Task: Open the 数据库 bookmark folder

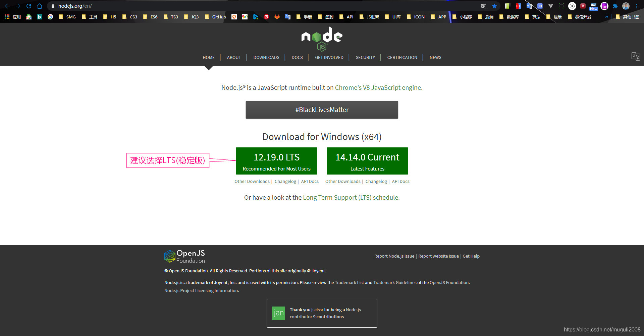Action: [x=509, y=17]
